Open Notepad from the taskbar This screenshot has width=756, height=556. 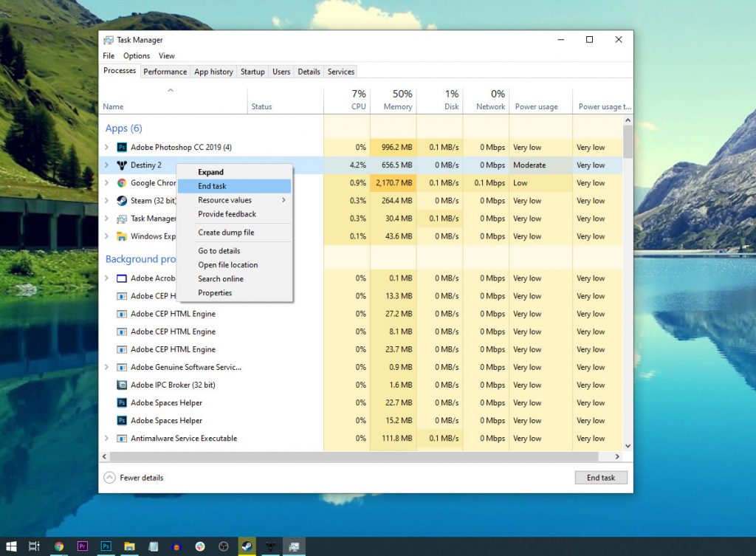coord(154,546)
